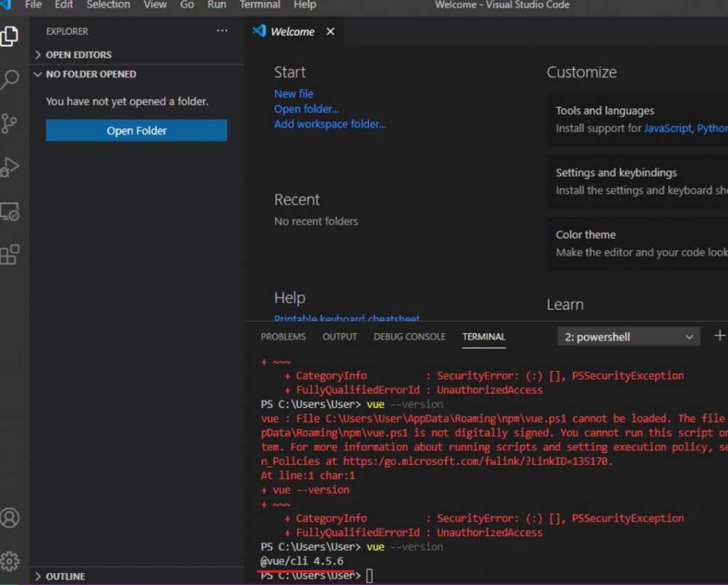Viewport: 728px width, 585px height.
Task: Click the blue Open Folder button
Action: (136, 131)
